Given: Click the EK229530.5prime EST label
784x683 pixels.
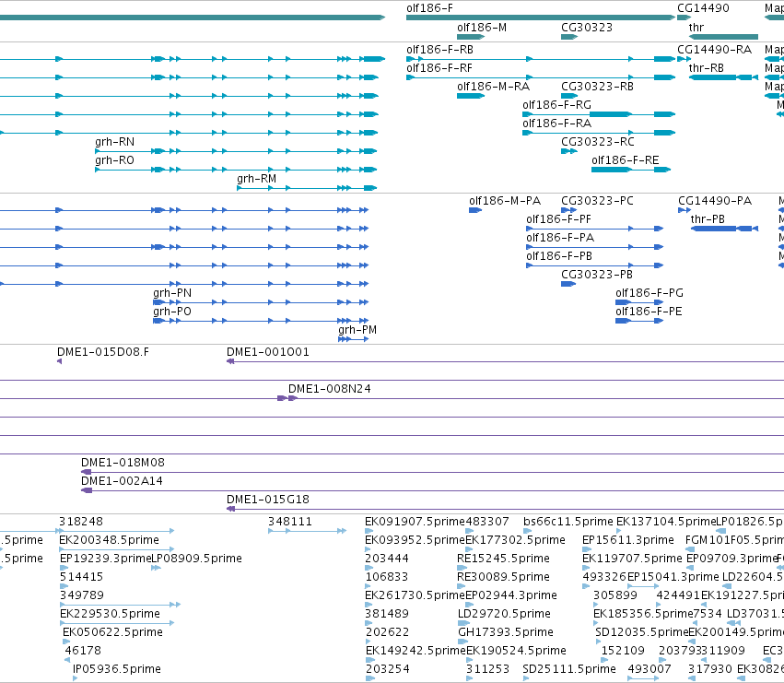Looking at the screenshot, I should click(110, 615).
